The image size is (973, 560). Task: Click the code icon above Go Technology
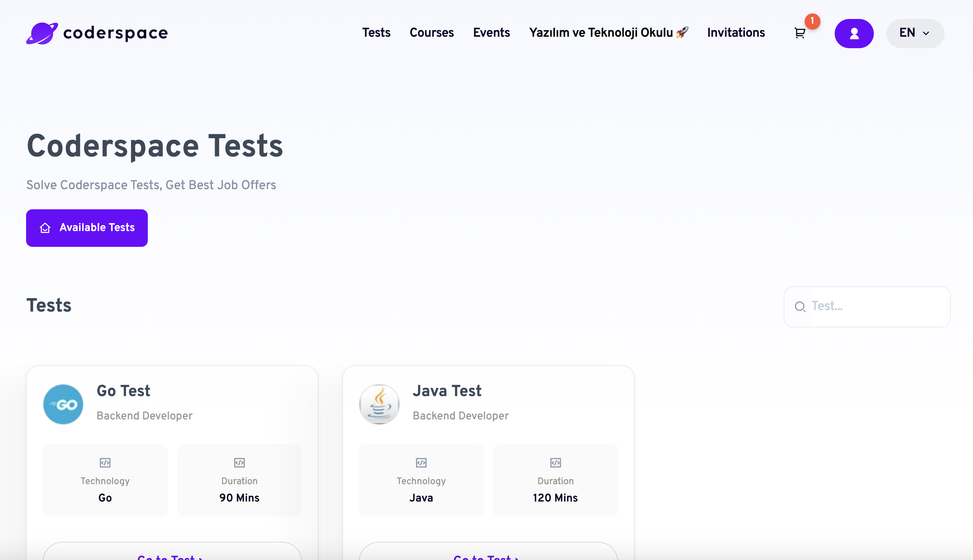(105, 462)
